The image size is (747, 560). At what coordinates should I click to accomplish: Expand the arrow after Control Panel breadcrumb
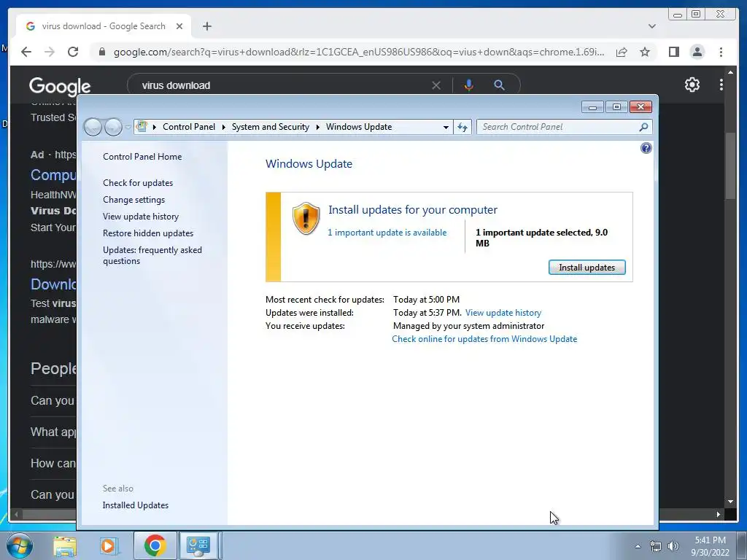pos(223,127)
